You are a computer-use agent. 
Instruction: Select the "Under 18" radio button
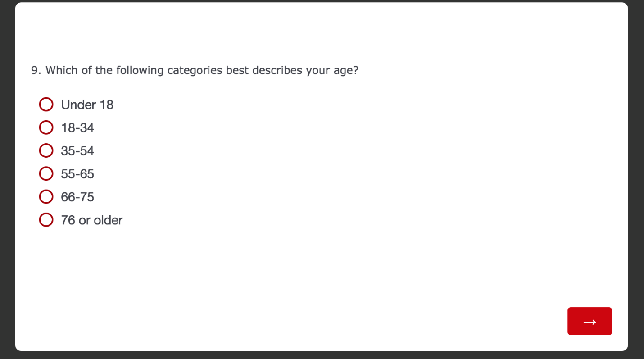tap(46, 105)
